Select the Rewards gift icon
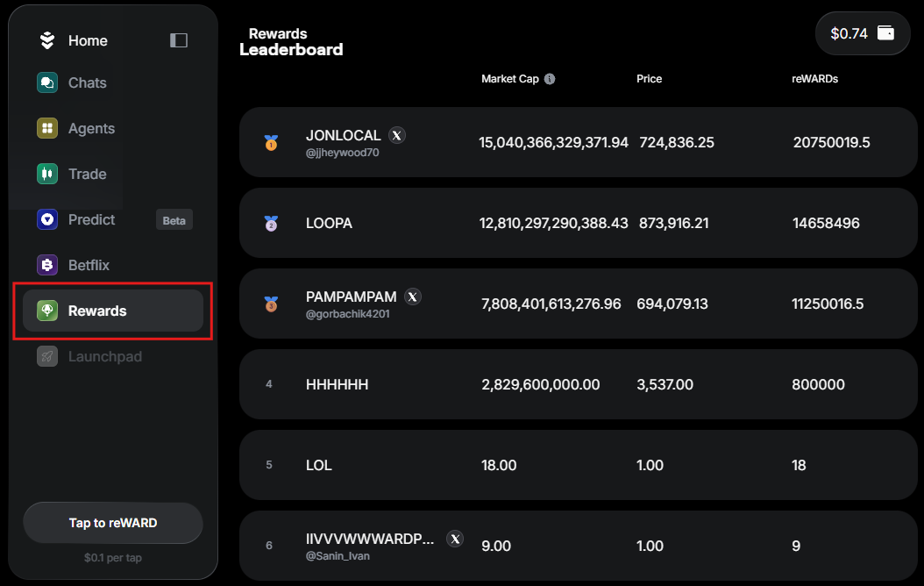 click(x=46, y=311)
